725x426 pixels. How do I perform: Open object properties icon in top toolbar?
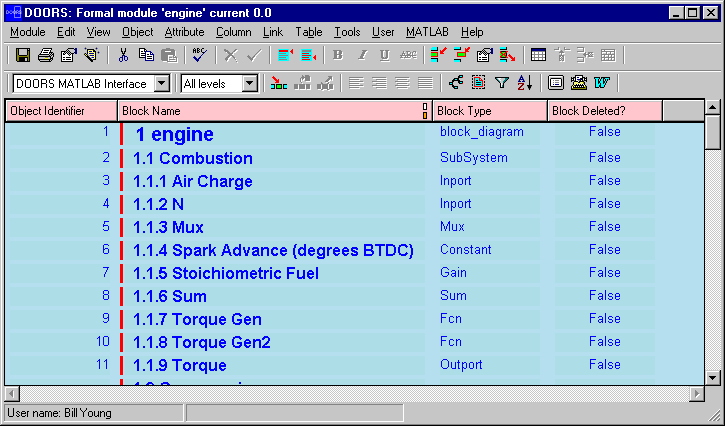tap(485, 56)
